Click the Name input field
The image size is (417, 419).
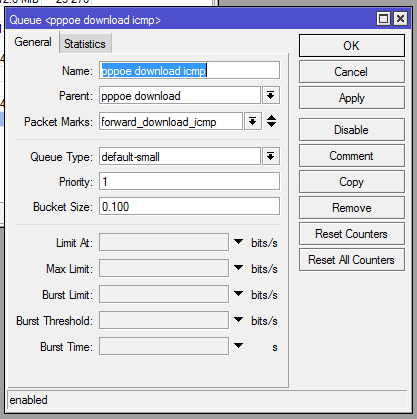(x=189, y=70)
